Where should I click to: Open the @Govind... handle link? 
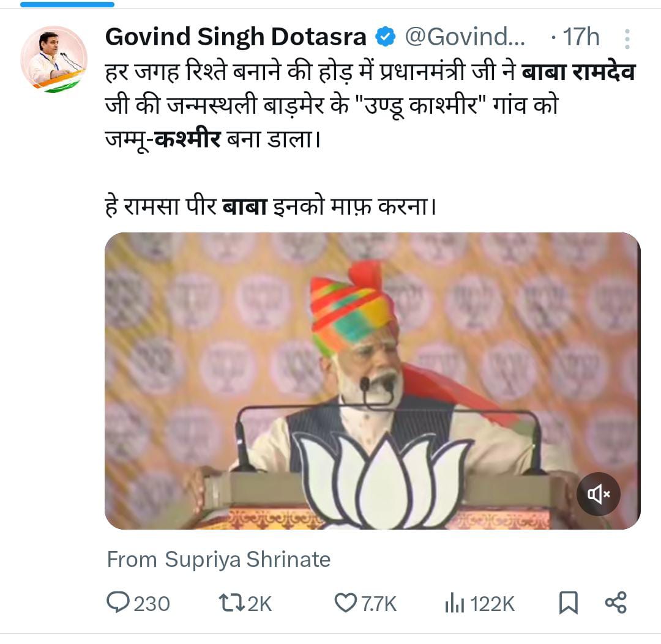pos(465,38)
